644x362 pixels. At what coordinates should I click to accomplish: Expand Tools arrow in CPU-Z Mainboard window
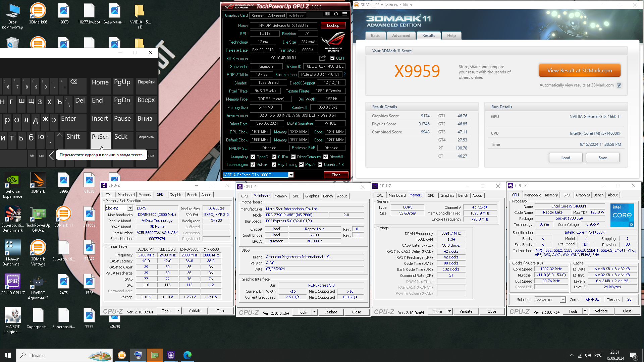point(314,312)
